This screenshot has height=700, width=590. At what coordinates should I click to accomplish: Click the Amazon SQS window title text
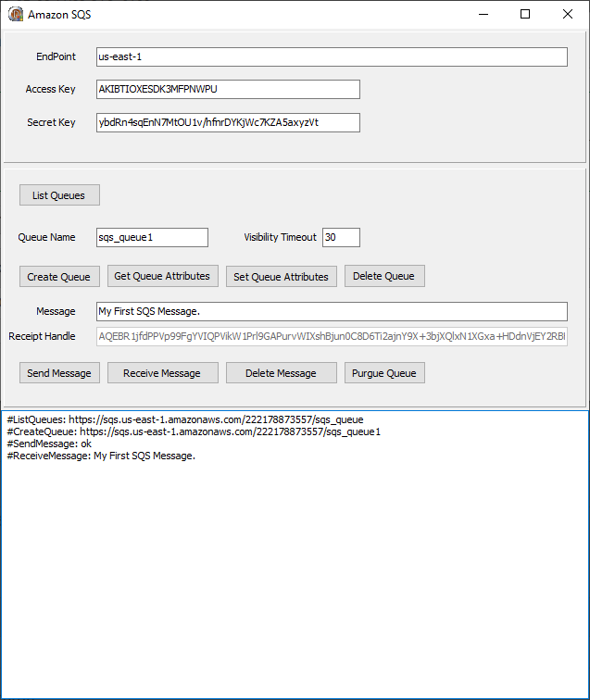point(59,15)
